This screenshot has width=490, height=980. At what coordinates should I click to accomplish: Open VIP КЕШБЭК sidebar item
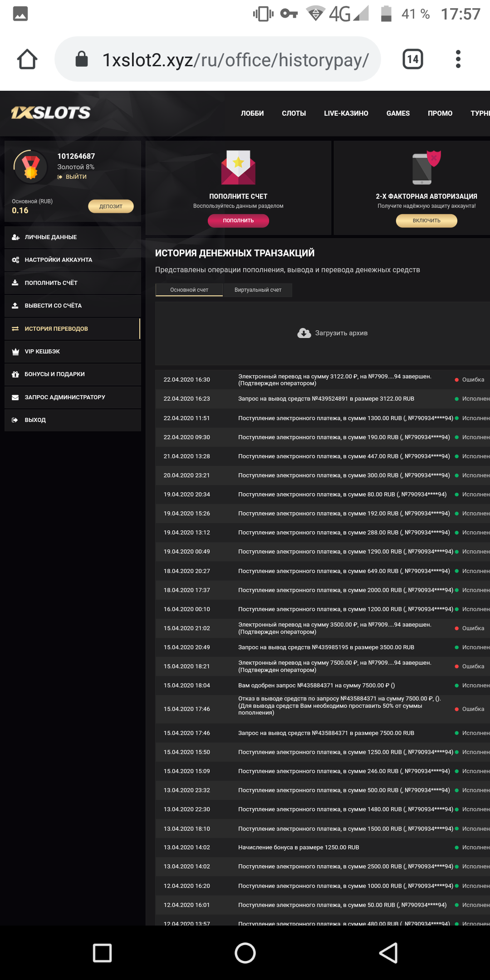coord(42,352)
